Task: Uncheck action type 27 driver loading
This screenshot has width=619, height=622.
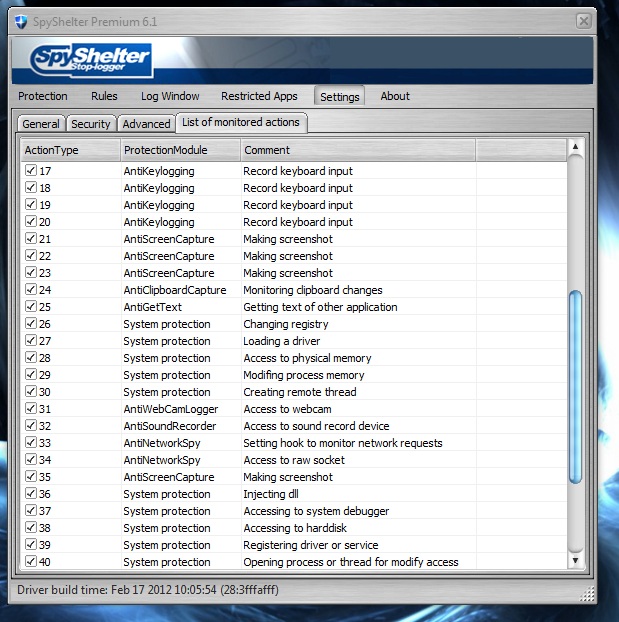Action: point(31,341)
